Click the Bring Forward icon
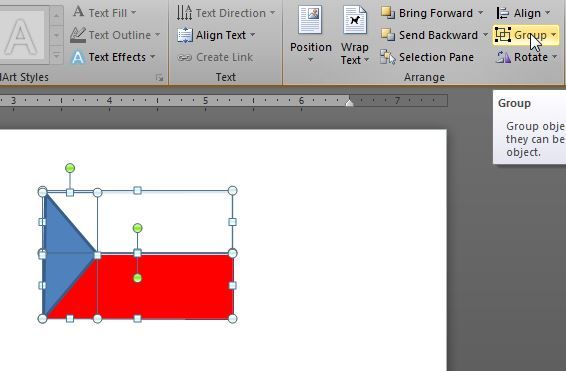The height and width of the screenshot is (371, 566). pyautogui.click(x=388, y=13)
